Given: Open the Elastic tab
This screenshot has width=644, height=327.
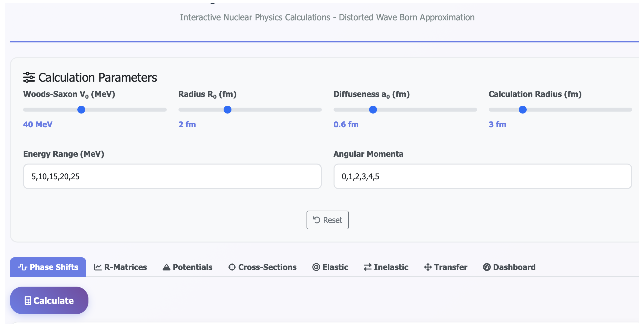Looking at the screenshot, I should pyautogui.click(x=330, y=267).
